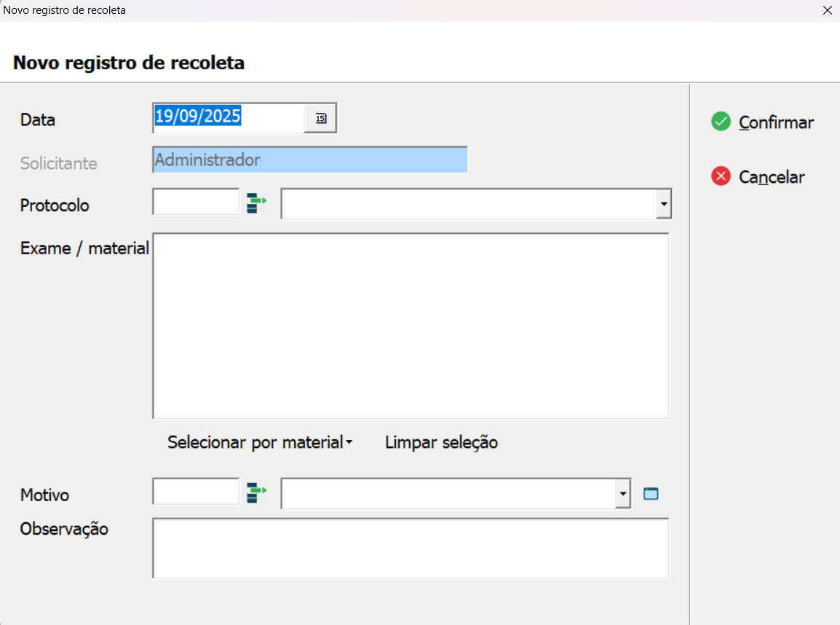Open the Motivo registration window icon

[650, 494]
